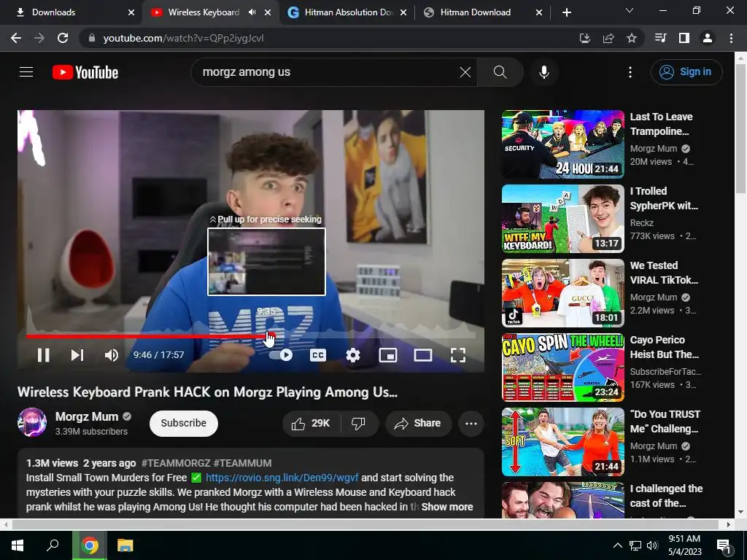Screen dimensions: 747x560
Task: Click the Sign in button
Action: pos(686,72)
